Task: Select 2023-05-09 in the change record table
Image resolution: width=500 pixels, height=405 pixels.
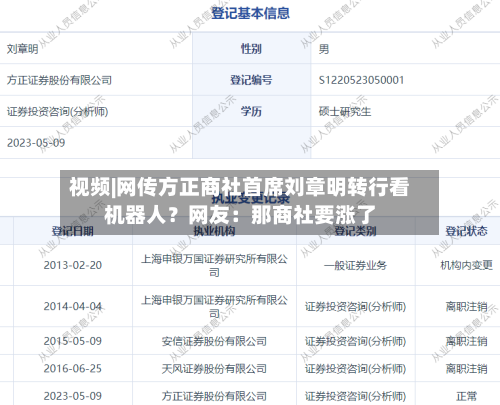Action: [73, 396]
